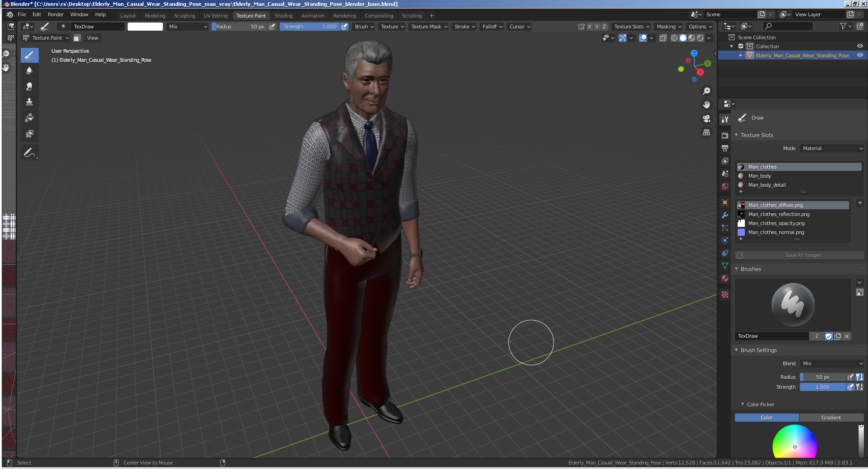Open Object properties tab
Image resolution: width=868 pixels, height=469 pixels.
point(725,202)
